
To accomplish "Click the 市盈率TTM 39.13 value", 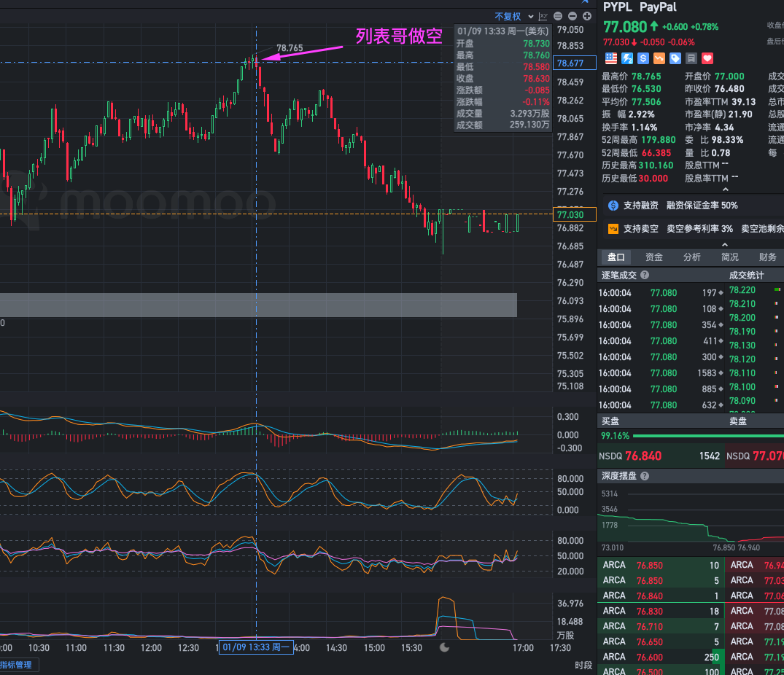I will [x=743, y=102].
